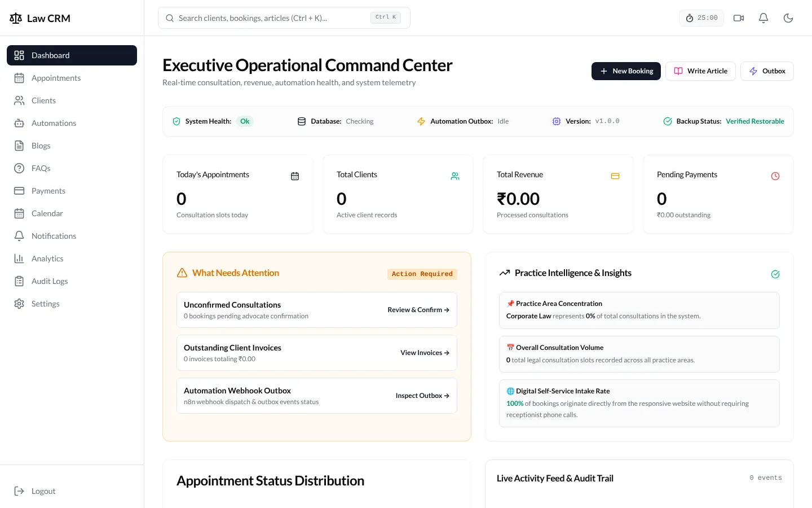Click the "0 events" counter text
Image resolution: width=812 pixels, height=508 pixels.
(x=766, y=478)
